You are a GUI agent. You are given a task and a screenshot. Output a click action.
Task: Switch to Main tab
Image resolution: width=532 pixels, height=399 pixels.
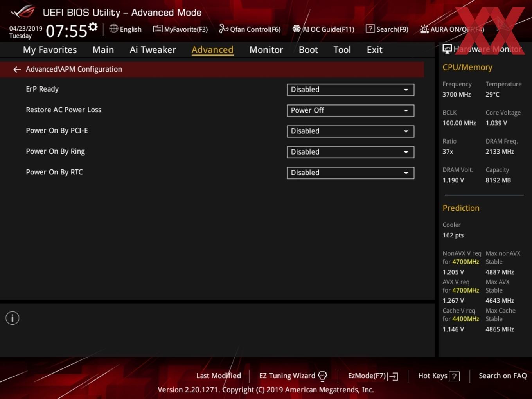103,50
